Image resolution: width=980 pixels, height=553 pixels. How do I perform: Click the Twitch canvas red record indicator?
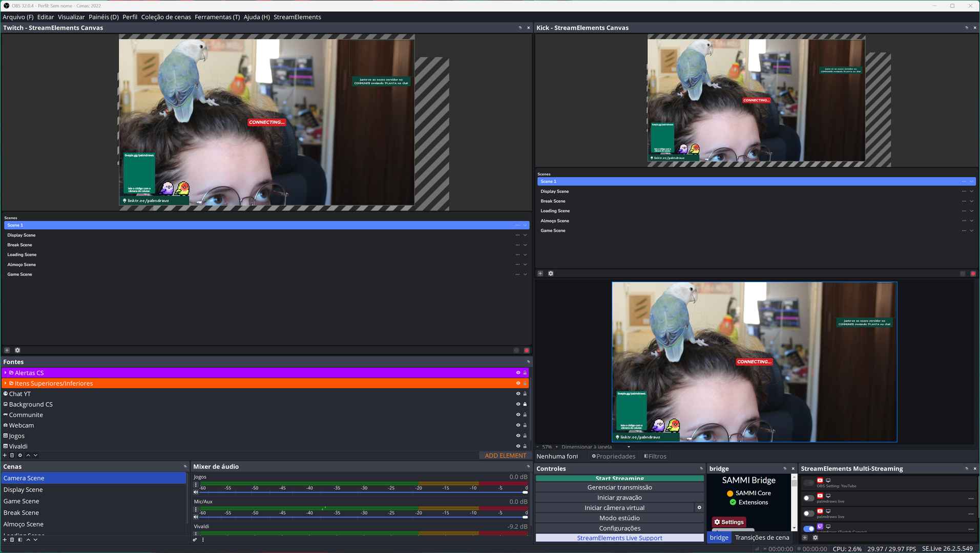click(526, 350)
